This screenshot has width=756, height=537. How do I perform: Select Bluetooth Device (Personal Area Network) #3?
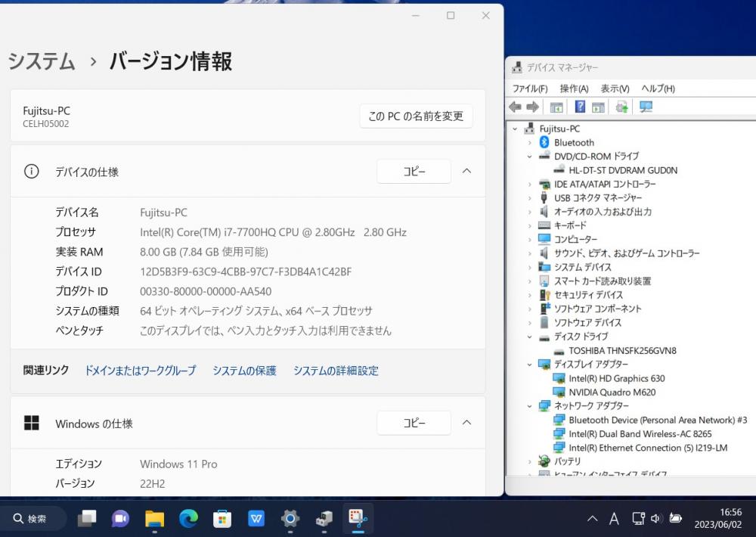658,420
